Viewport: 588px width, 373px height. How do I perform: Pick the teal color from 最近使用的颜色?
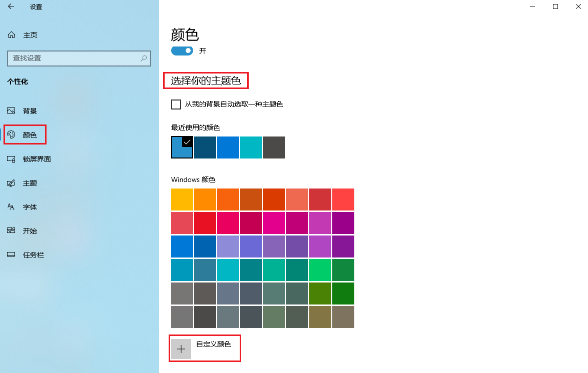pyautogui.click(x=251, y=147)
